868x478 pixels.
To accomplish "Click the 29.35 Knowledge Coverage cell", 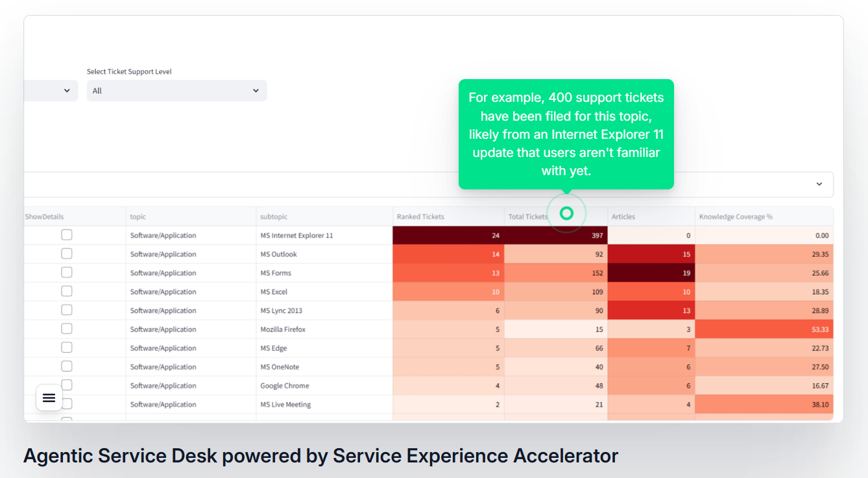I will pyautogui.click(x=764, y=254).
